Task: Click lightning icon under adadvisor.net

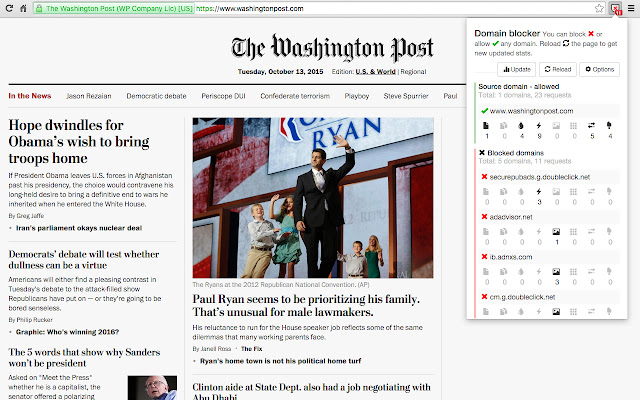Action: point(539,231)
